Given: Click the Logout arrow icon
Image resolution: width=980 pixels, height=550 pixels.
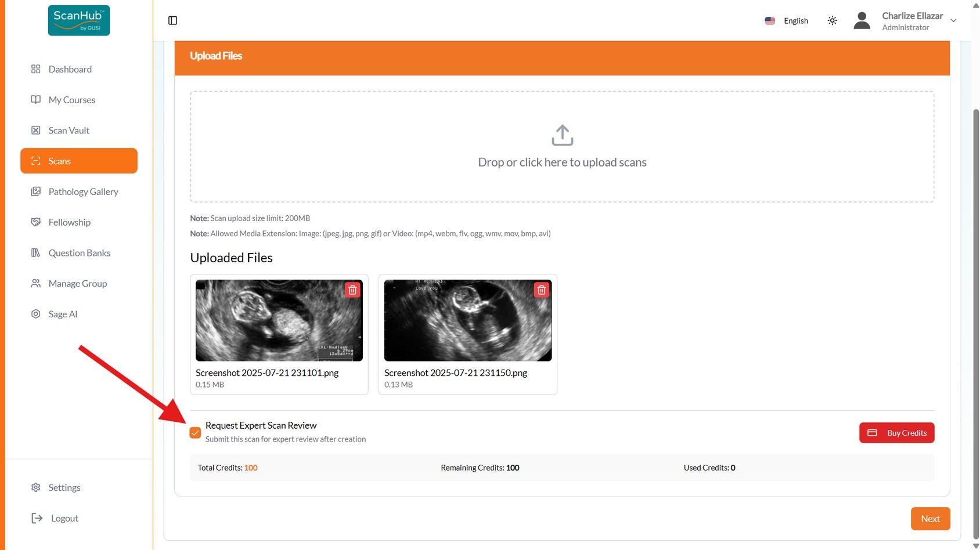Looking at the screenshot, I should (37, 518).
